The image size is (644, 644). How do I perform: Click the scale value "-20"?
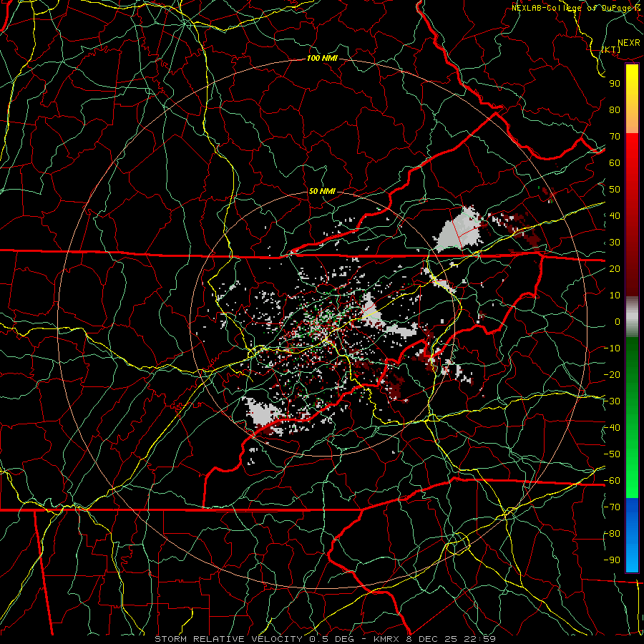612,375
